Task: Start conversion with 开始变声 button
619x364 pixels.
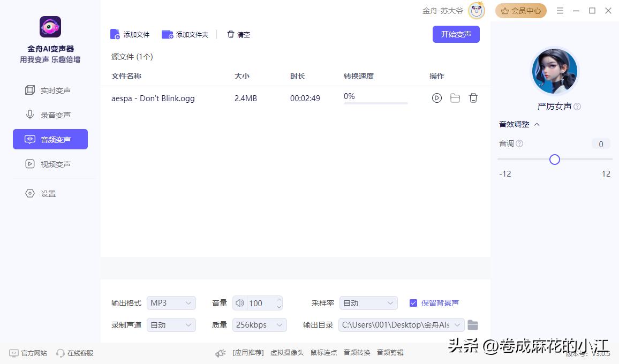Action: click(456, 34)
